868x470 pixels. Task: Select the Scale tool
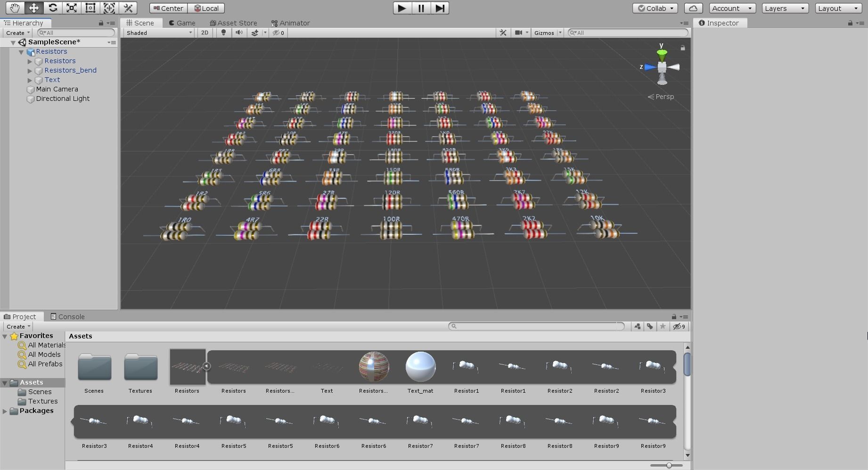(x=72, y=8)
